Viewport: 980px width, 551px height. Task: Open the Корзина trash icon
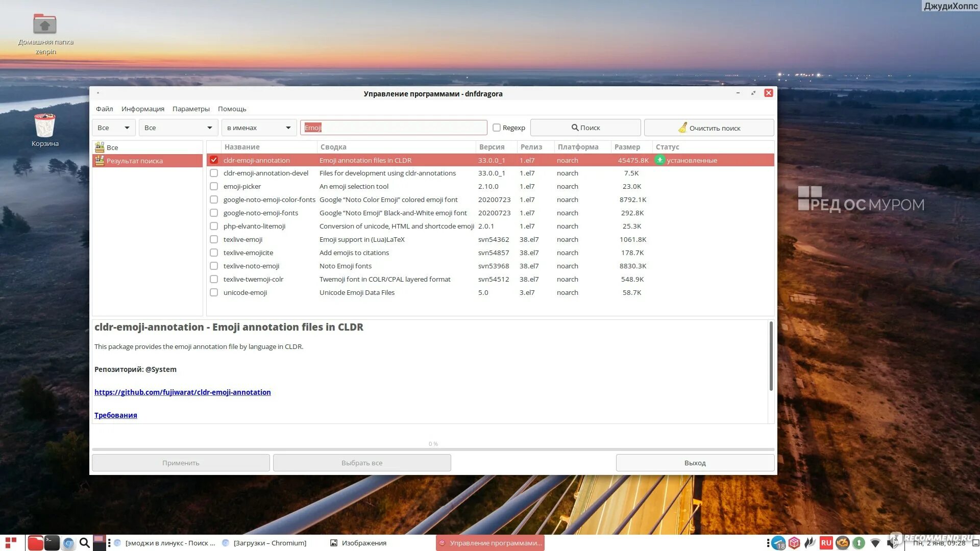[45, 126]
